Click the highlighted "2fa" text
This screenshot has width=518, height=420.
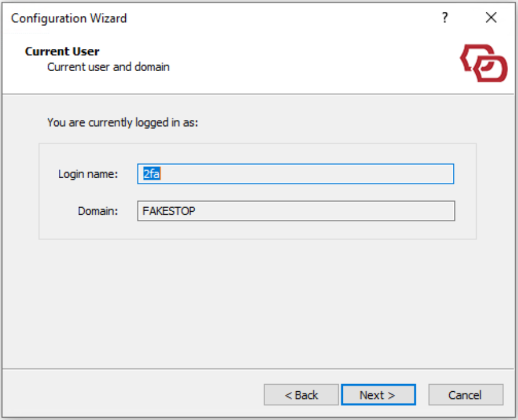(x=152, y=174)
